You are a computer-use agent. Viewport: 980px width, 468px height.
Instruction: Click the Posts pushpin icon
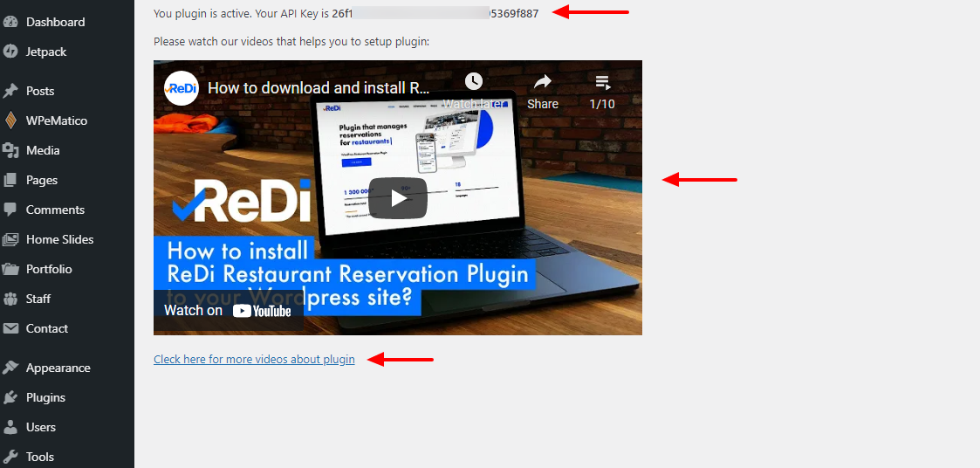[10, 91]
